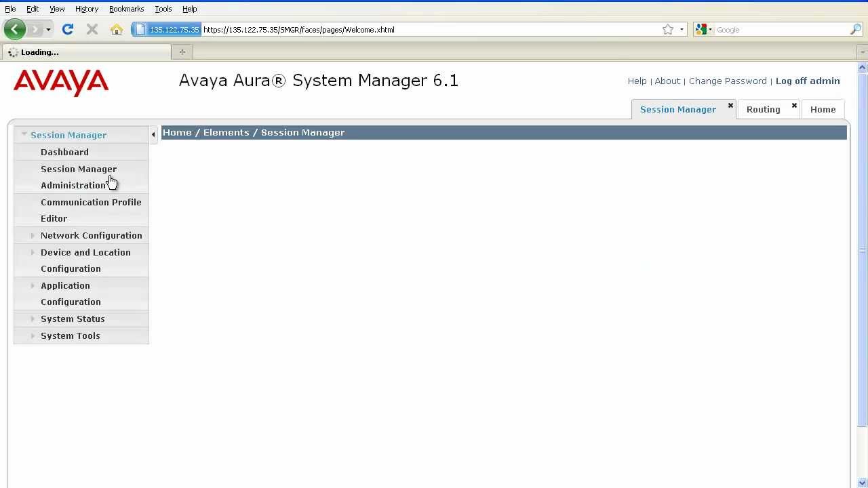Open the View menu

point(57,9)
